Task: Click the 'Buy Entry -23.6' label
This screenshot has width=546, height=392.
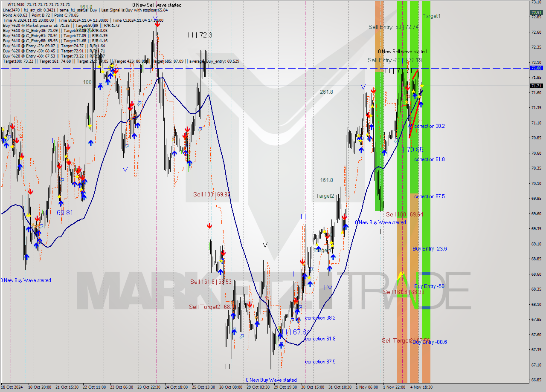Action: [x=430, y=248]
